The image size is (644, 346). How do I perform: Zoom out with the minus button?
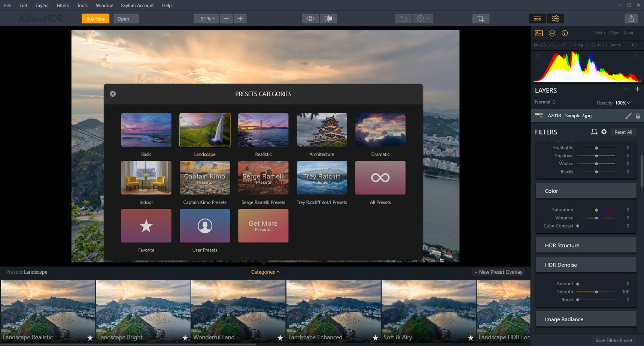pyautogui.click(x=226, y=18)
